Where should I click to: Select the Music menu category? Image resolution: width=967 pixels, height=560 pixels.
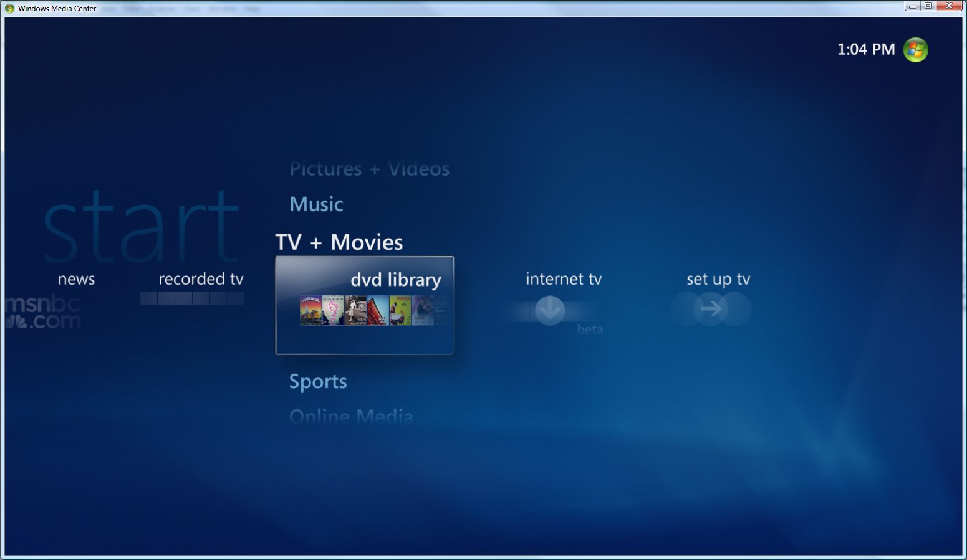tap(316, 204)
